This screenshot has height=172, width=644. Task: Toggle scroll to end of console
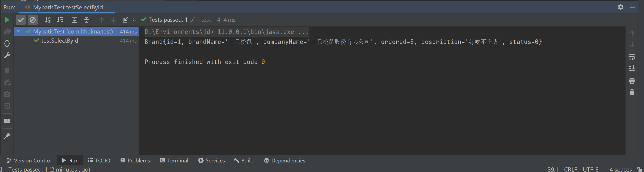[x=632, y=68]
